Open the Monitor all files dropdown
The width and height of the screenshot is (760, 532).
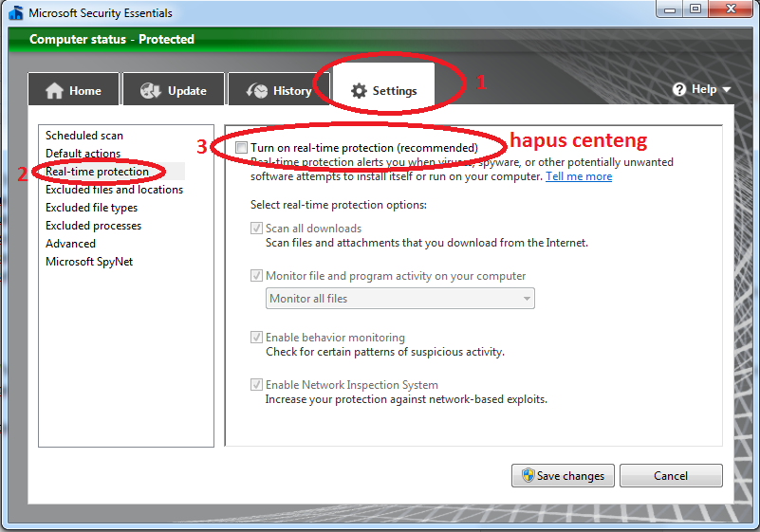pyautogui.click(x=399, y=299)
